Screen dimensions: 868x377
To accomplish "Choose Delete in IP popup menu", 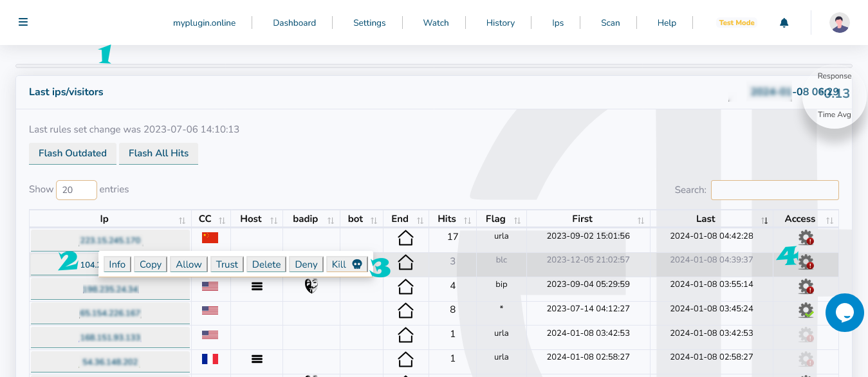I will pos(266,264).
